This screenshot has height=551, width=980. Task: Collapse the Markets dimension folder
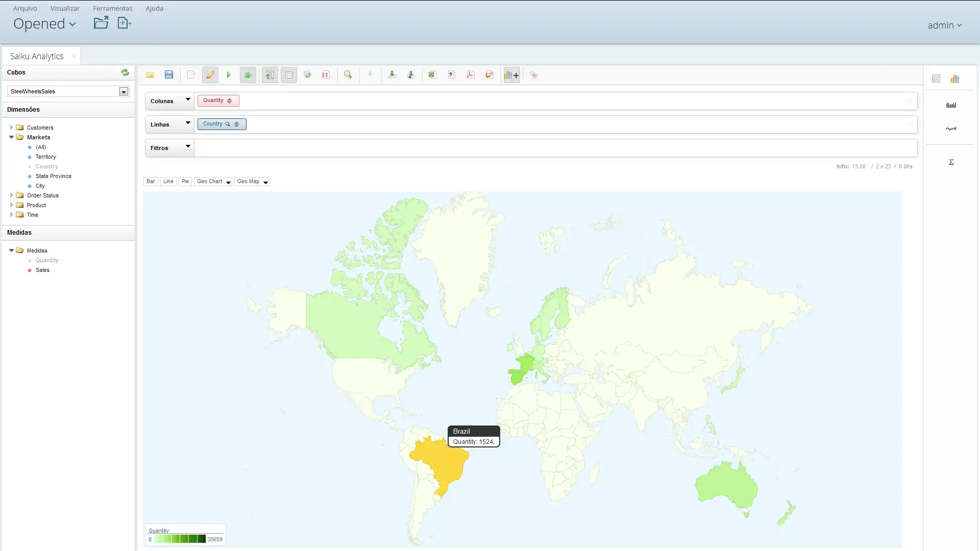click(11, 137)
